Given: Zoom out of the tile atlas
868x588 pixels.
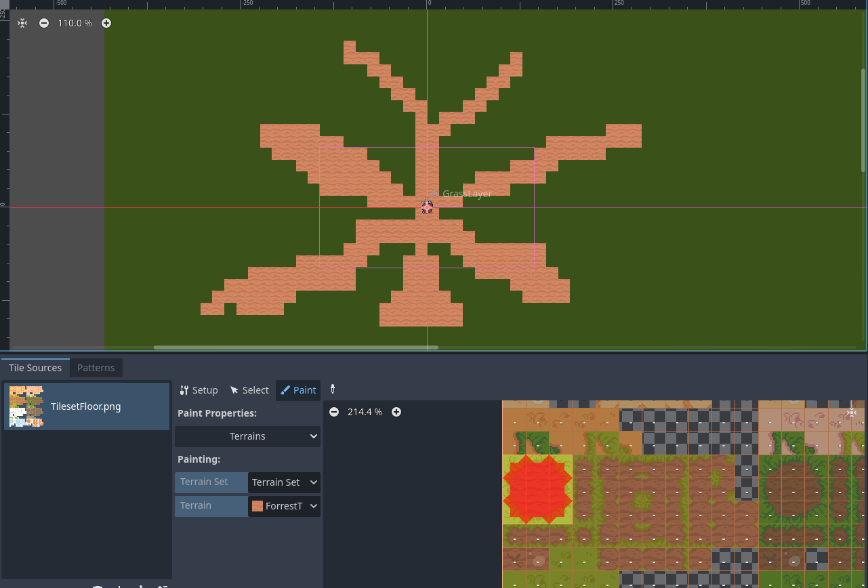Looking at the screenshot, I should click(x=334, y=412).
